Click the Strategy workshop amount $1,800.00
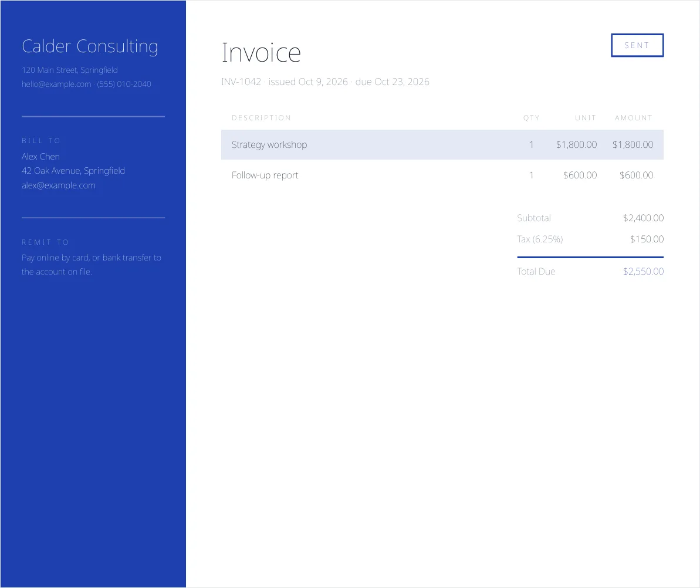This screenshot has width=700, height=588. tap(633, 145)
